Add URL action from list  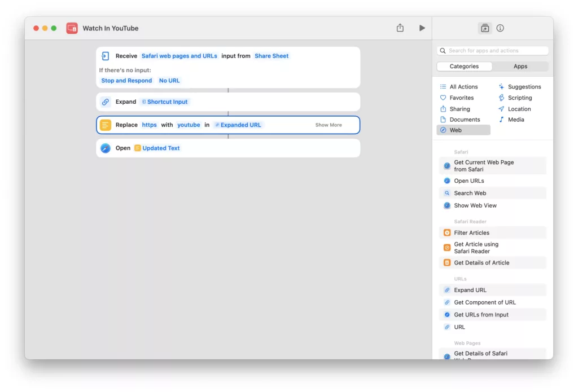click(x=492, y=327)
